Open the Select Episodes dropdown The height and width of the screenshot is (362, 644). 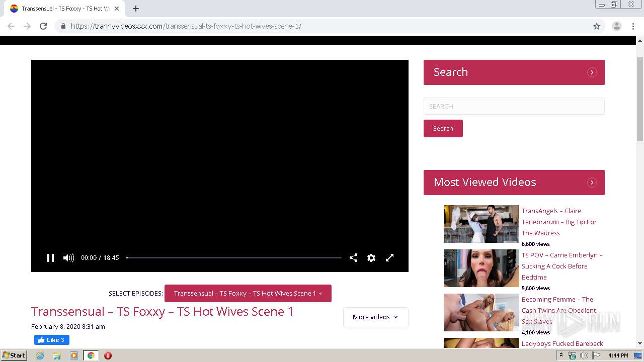point(248,294)
